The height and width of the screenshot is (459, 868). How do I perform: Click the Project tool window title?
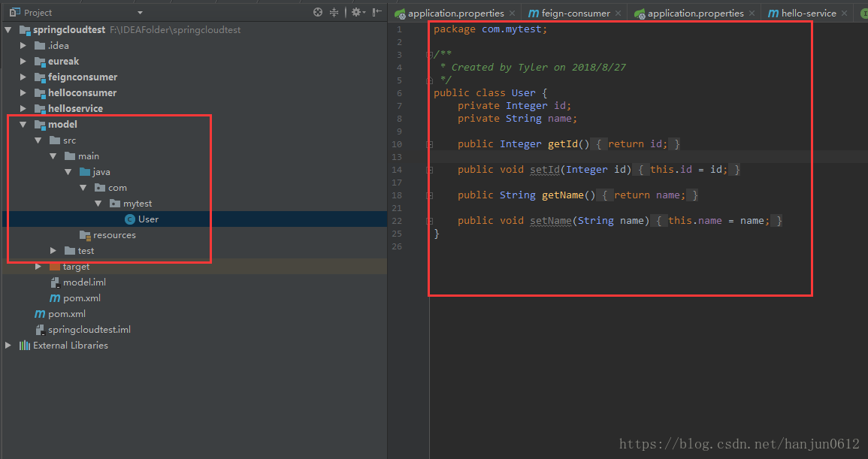pyautogui.click(x=38, y=13)
